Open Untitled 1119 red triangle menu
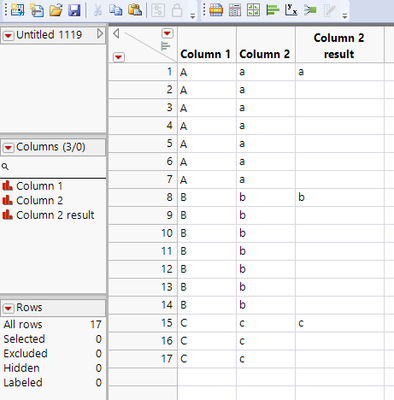Image resolution: width=394 pixels, height=400 pixels. (8, 35)
